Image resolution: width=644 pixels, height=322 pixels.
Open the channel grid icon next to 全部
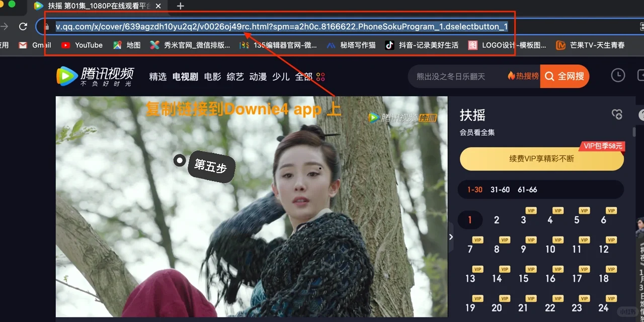(321, 76)
